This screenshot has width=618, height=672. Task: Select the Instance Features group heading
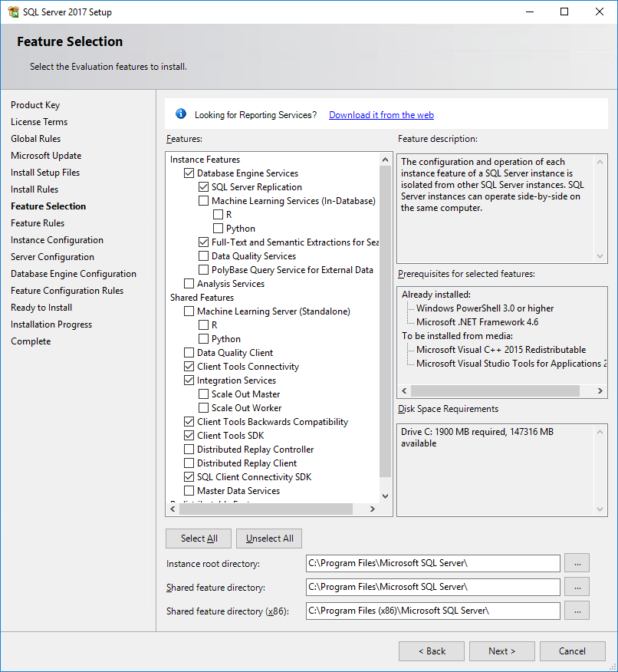[x=205, y=160]
